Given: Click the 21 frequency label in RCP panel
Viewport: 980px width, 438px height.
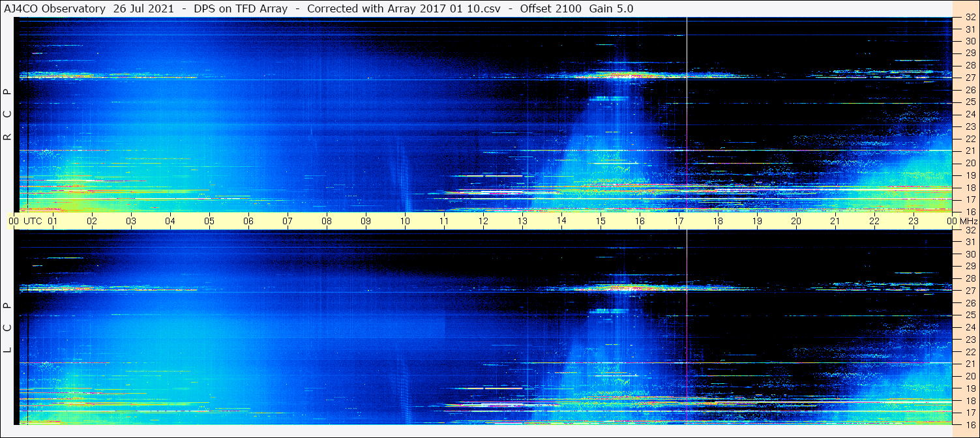Looking at the screenshot, I should pos(970,151).
